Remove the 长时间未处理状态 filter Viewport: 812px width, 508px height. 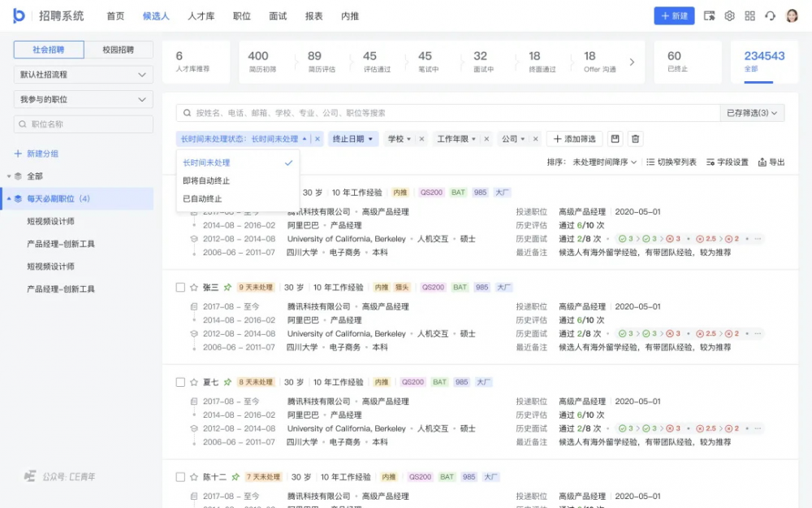[317, 139]
